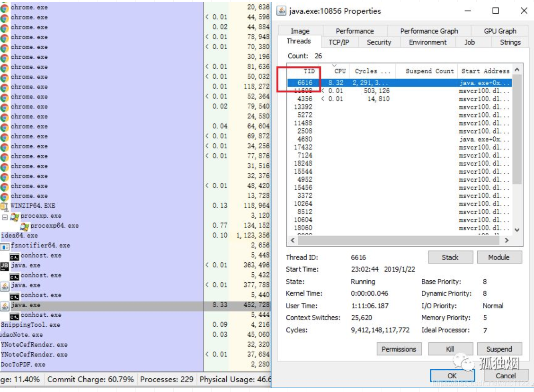Click the highlighted java.exe row icon
Image resolution: width=534 pixels, height=392 pixels.
[x=4, y=306]
